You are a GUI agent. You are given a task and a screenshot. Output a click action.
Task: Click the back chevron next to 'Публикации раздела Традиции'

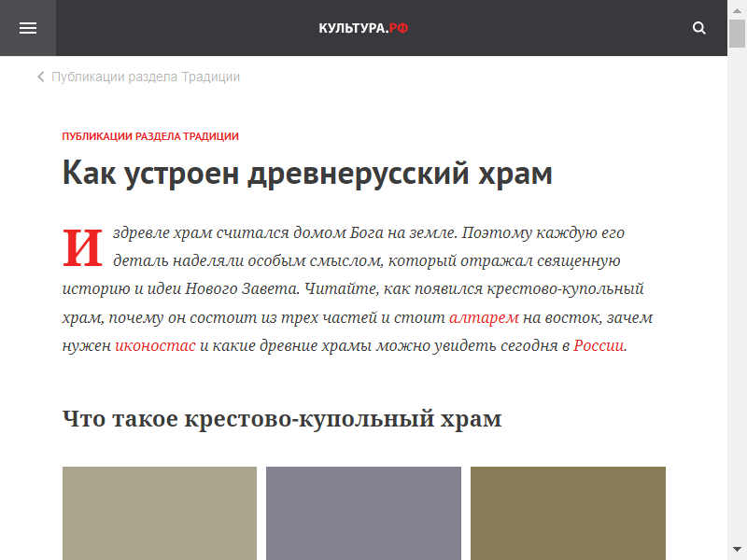pos(41,77)
